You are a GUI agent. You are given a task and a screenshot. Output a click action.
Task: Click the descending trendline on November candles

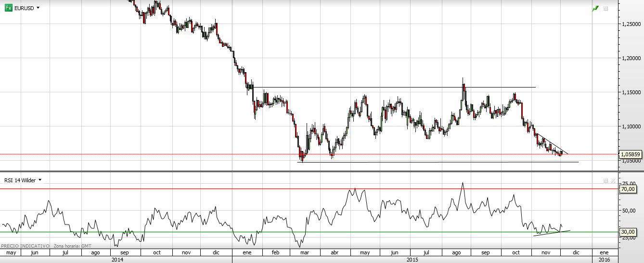552,143
